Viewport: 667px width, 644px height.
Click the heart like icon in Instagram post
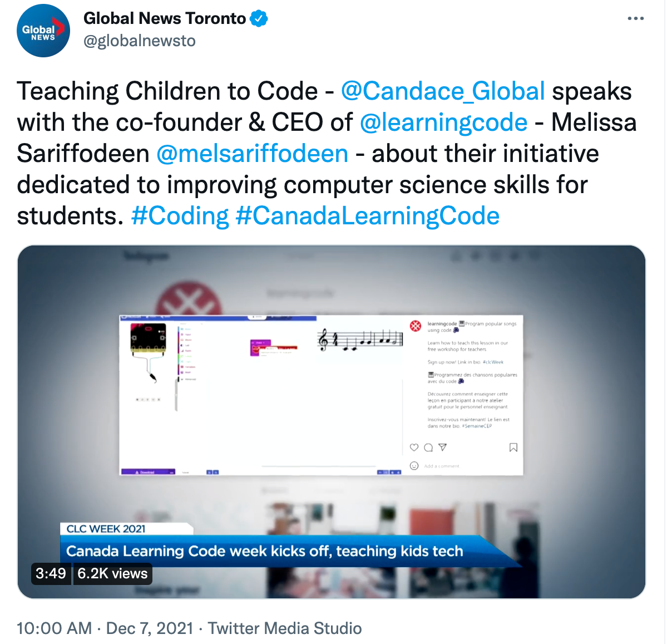[414, 448]
